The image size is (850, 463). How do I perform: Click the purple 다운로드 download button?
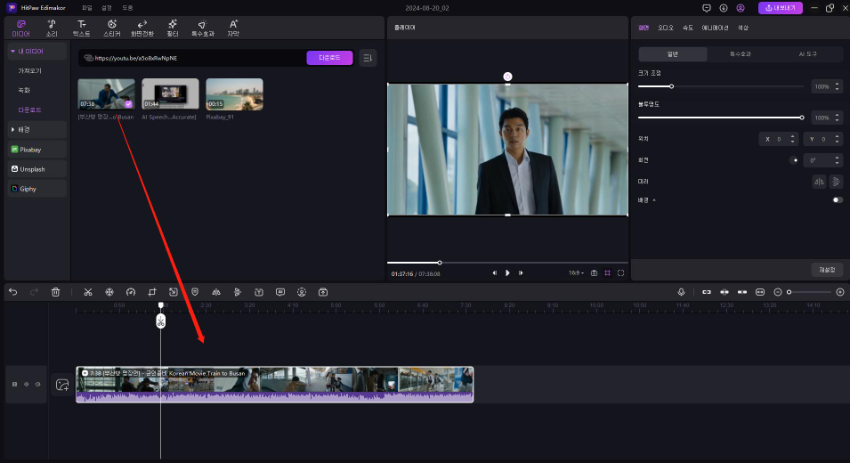coord(329,58)
